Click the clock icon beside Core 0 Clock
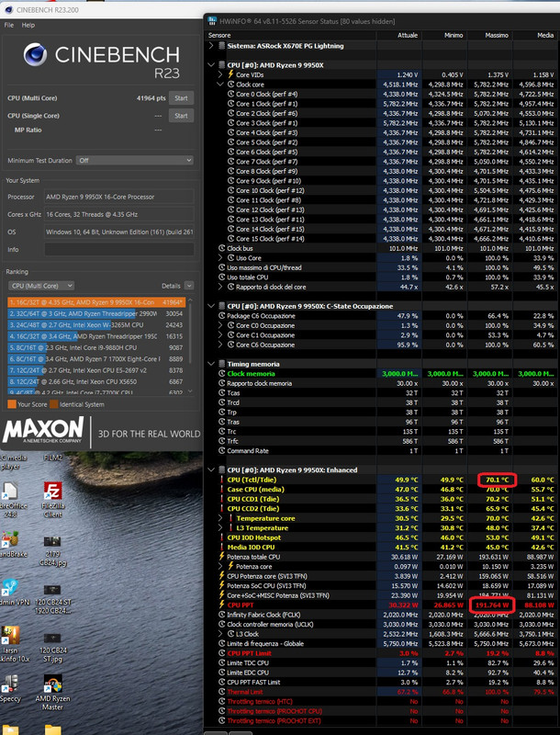The height and width of the screenshot is (735, 560). (x=230, y=94)
